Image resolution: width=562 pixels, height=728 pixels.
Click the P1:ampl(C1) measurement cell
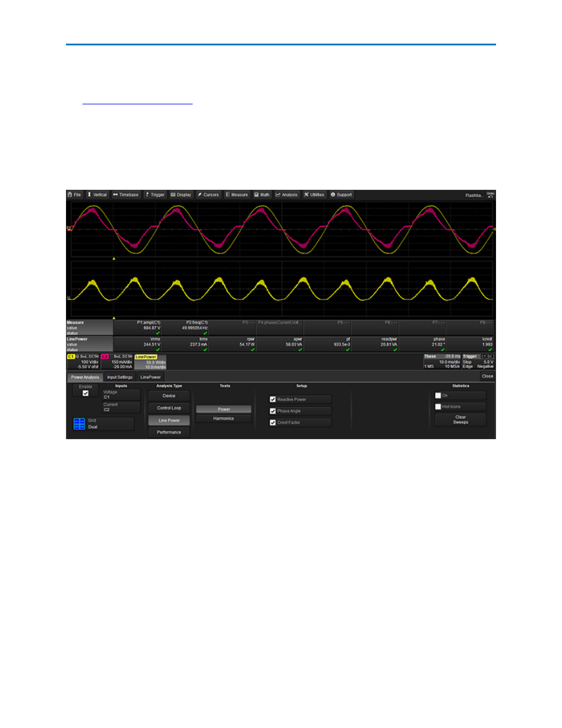(x=137, y=328)
